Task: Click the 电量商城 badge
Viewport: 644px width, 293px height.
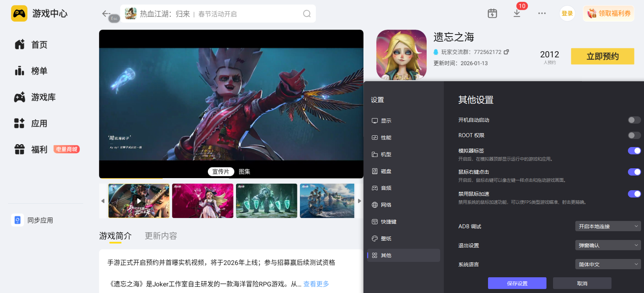Action: pos(66,149)
